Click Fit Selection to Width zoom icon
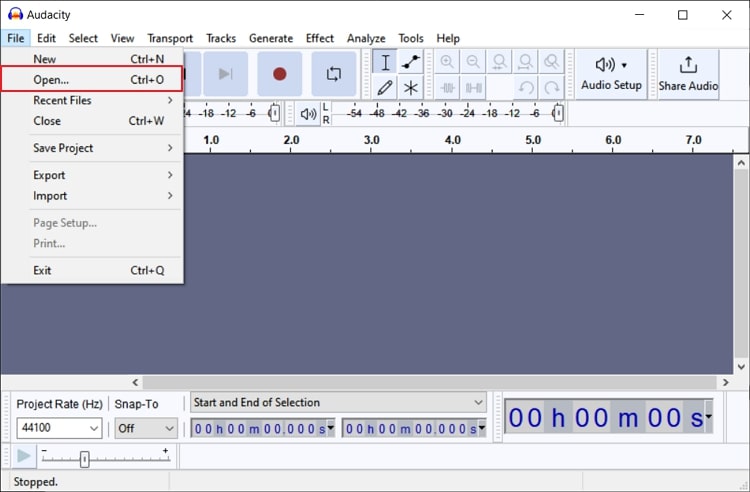The image size is (750, 492). (499, 62)
